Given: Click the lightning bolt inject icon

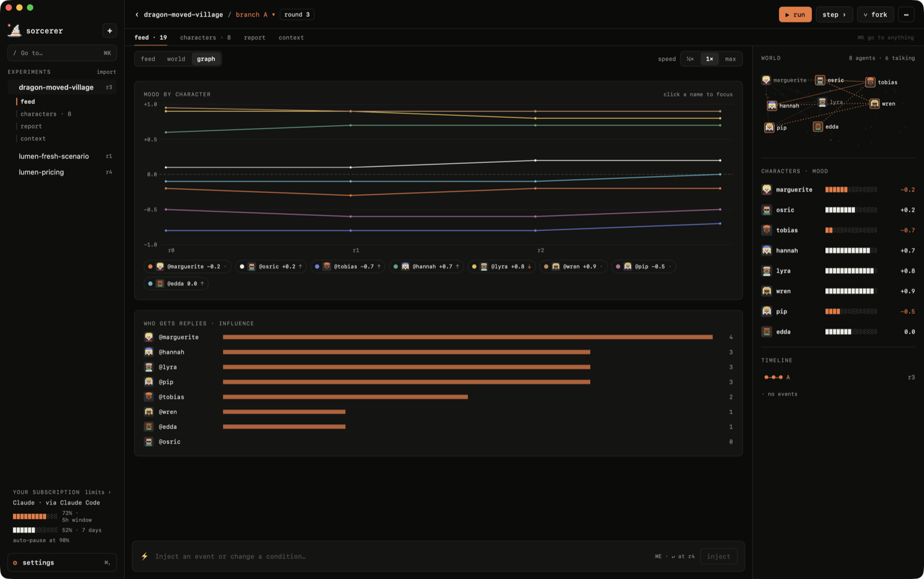Looking at the screenshot, I should point(144,556).
